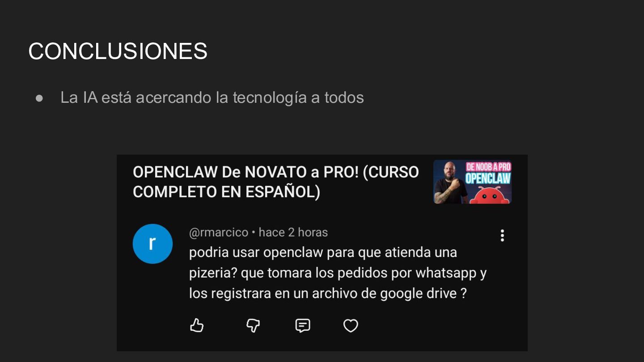Click the comment line mentioning "archivo de google drive"

coord(328,293)
